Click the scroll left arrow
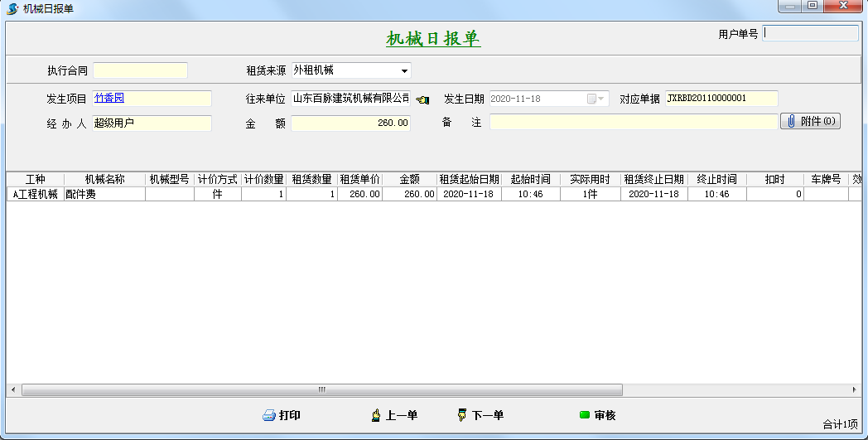 (x=13, y=390)
